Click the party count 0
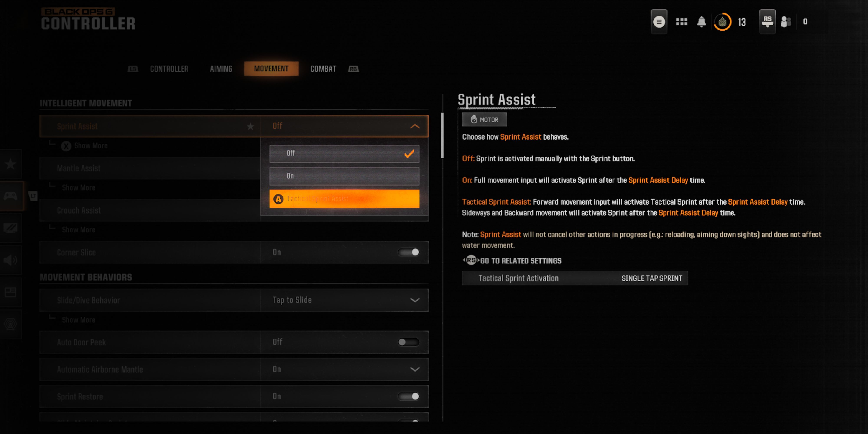The height and width of the screenshot is (434, 868). (805, 21)
